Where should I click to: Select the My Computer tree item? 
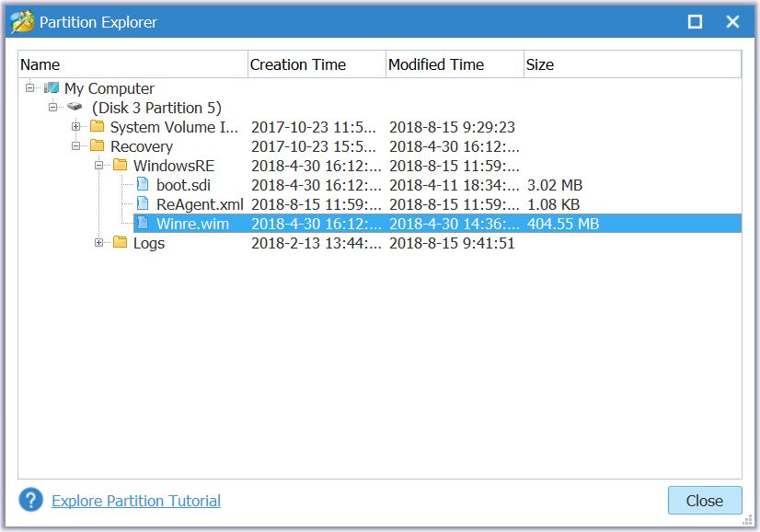click(x=109, y=88)
